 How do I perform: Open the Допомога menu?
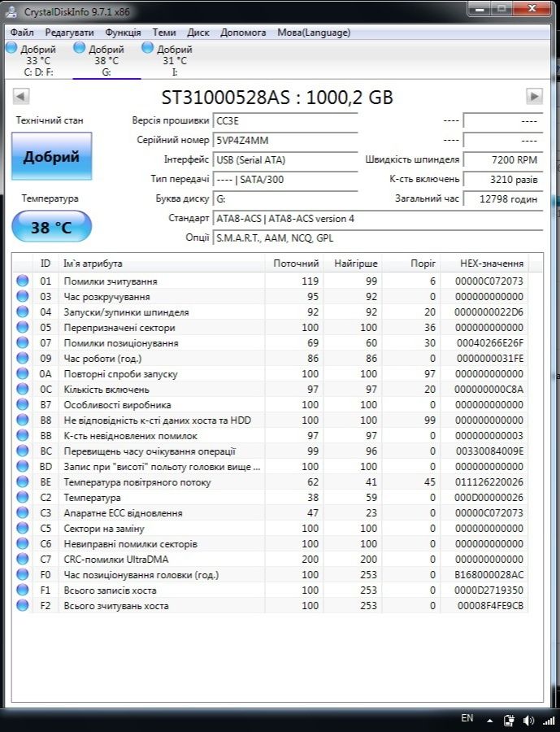243,33
